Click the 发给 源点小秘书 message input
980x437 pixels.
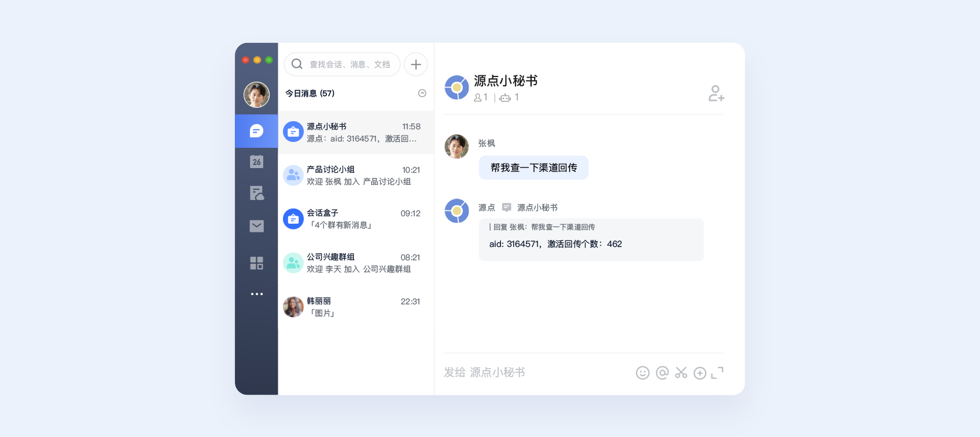[x=536, y=373]
